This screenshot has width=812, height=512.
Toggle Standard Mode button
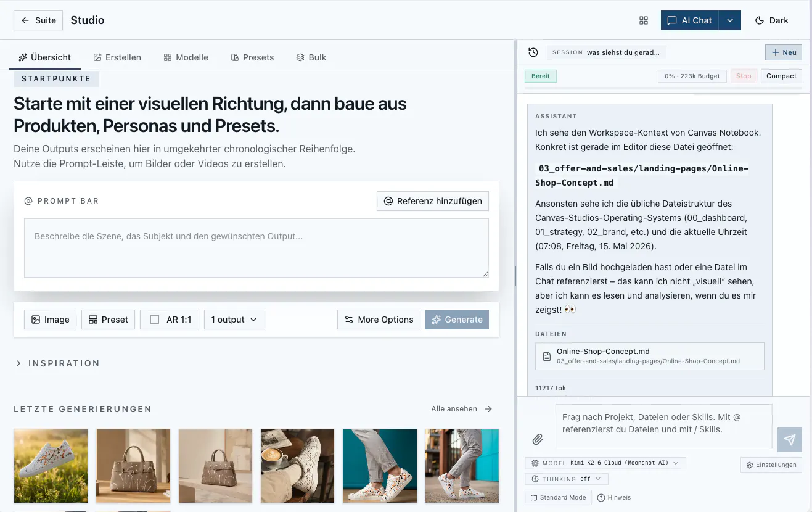558,497
